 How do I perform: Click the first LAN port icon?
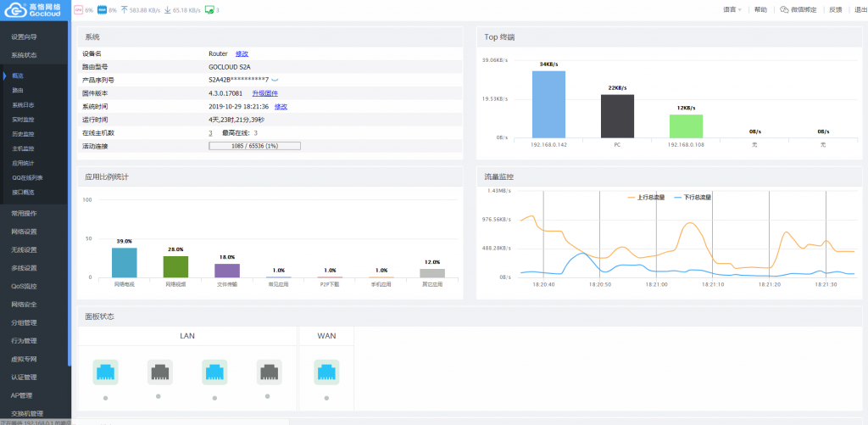coord(106,372)
